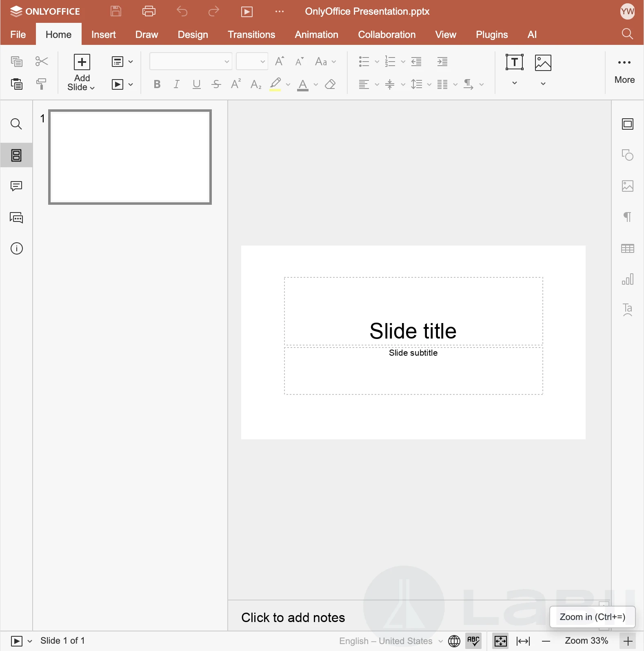Switch to the Transitions tab
The height and width of the screenshot is (651, 644).
(x=251, y=35)
